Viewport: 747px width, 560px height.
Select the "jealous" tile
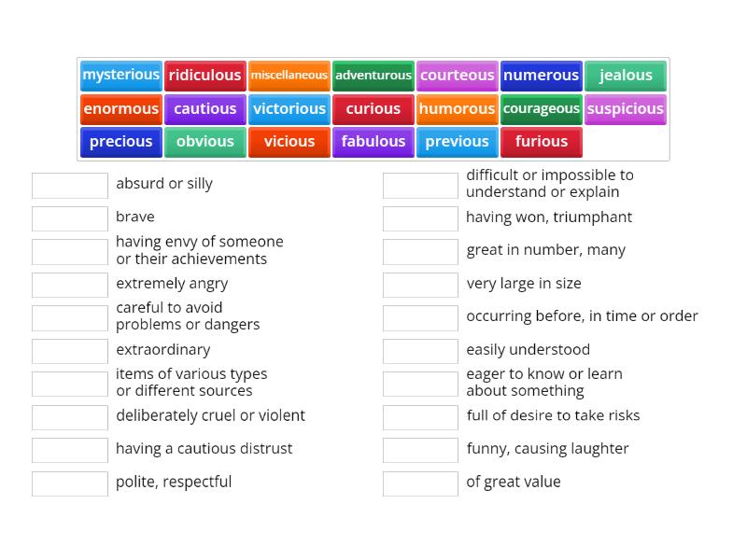625,76
